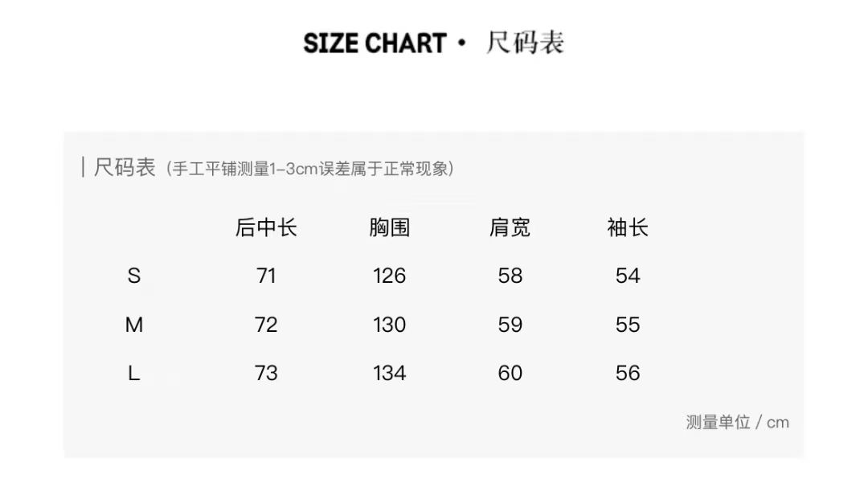Click the SIZE CHART heading text
868x491 pixels.
point(375,43)
